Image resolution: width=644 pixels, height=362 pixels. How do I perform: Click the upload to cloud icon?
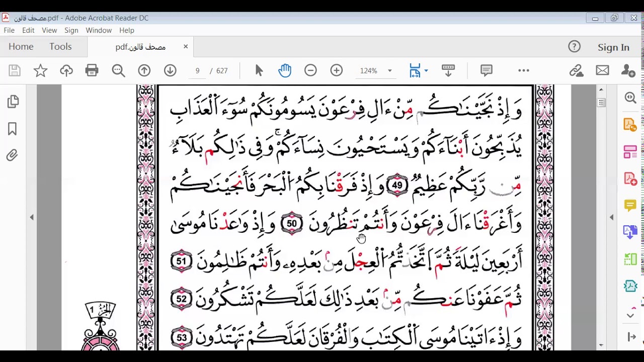pos(66,71)
